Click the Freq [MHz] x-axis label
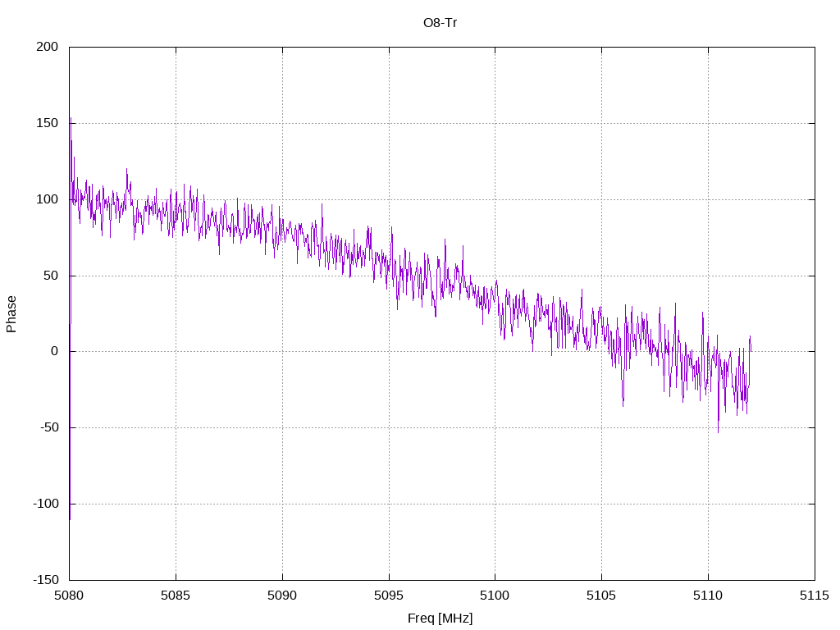The height and width of the screenshot is (630, 840). [440, 619]
